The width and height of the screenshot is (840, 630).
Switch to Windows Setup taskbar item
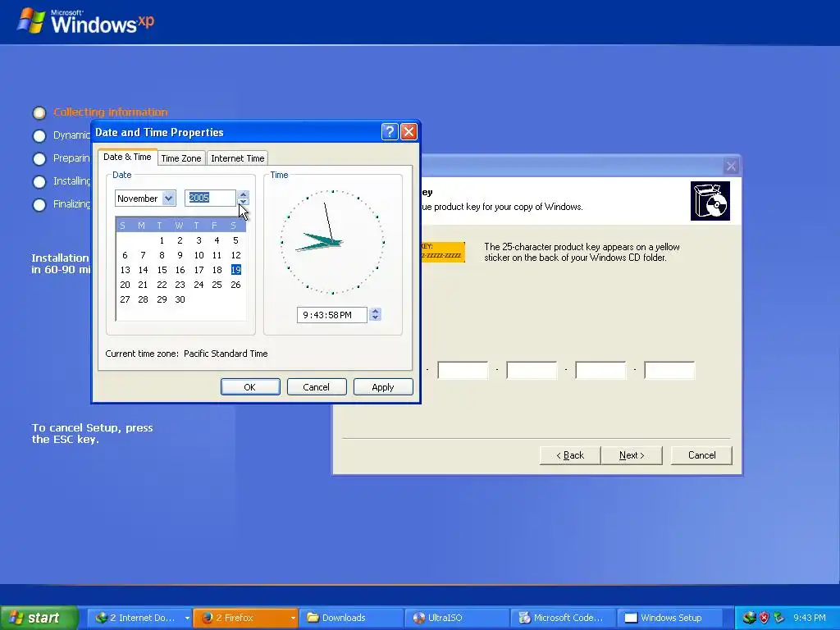click(669, 618)
